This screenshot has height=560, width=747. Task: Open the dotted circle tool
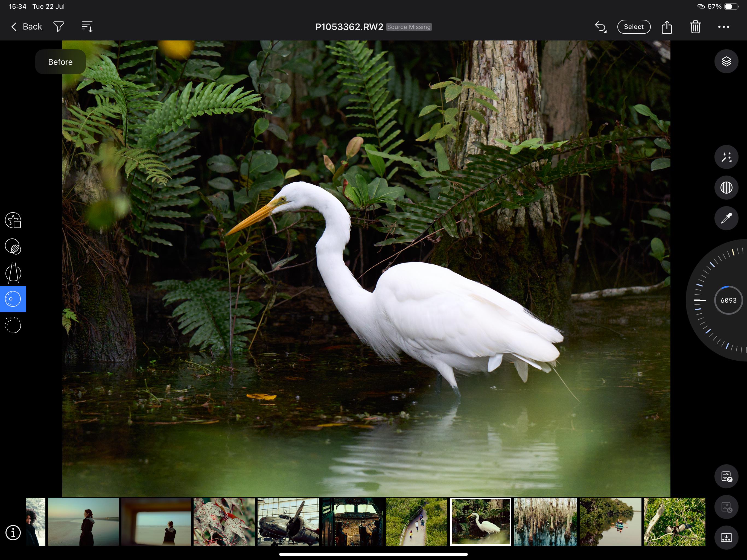[13, 325]
